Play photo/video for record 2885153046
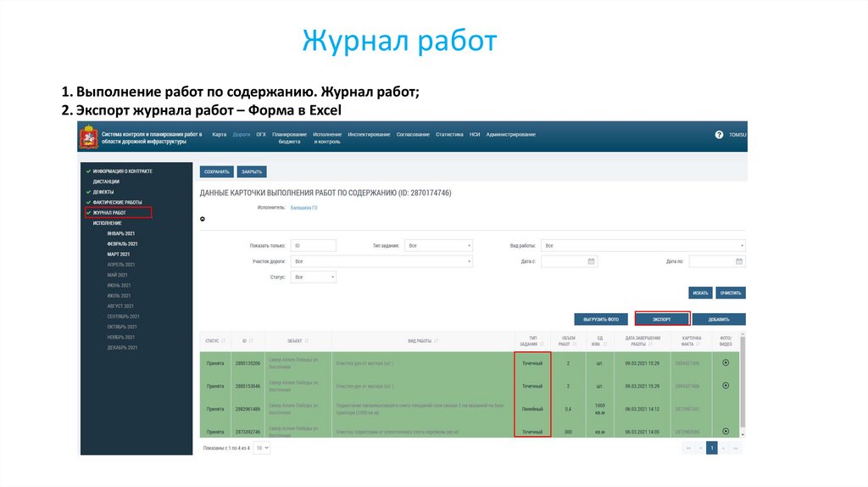The height and width of the screenshot is (487, 868). tap(726, 385)
